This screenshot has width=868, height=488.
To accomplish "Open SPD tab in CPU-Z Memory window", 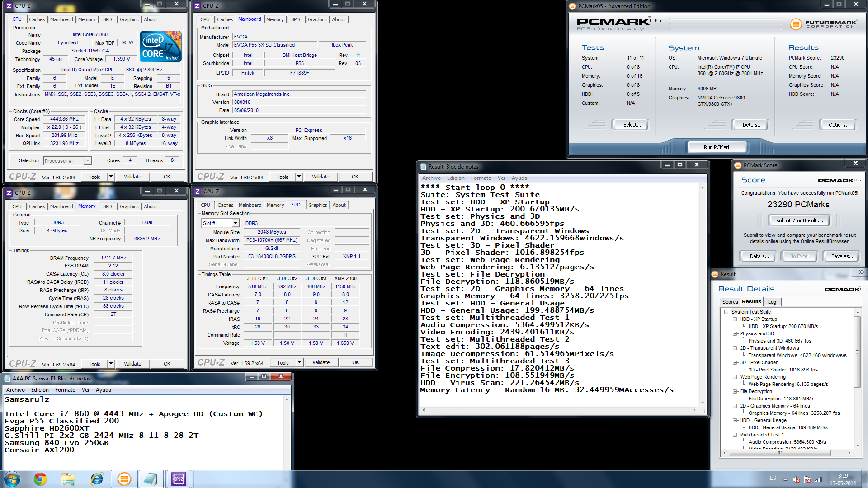I will pos(107,206).
